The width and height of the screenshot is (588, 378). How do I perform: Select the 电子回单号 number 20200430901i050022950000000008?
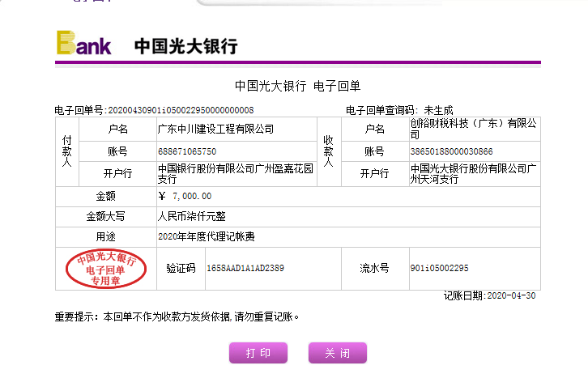(181, 110)
